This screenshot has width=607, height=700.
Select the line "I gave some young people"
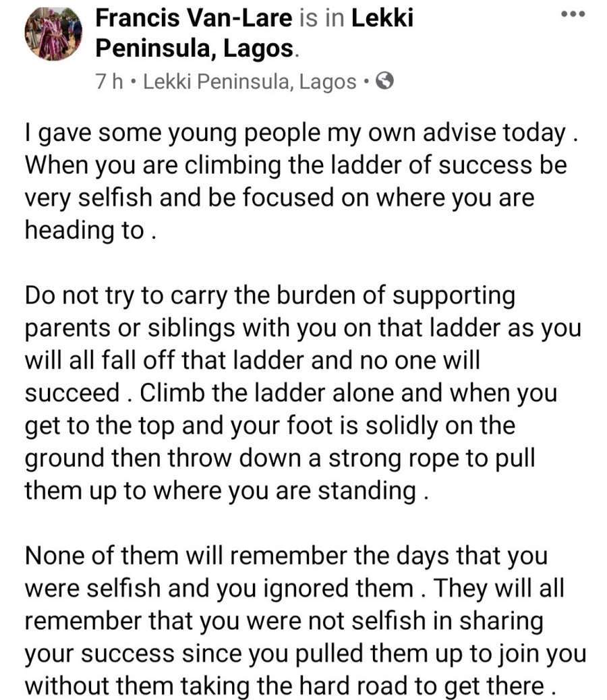click(301, 134)
